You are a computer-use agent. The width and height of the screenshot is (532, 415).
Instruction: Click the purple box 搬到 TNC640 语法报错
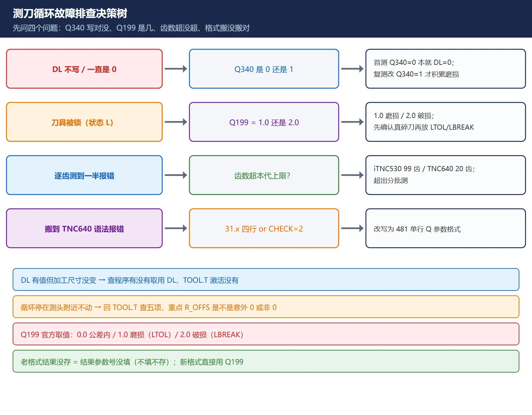coord(84,228)
